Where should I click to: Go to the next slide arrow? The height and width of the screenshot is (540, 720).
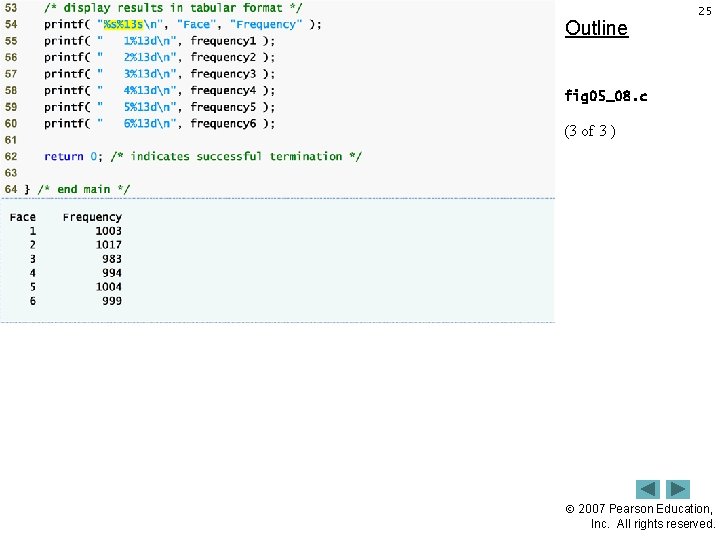click(678, 489)
